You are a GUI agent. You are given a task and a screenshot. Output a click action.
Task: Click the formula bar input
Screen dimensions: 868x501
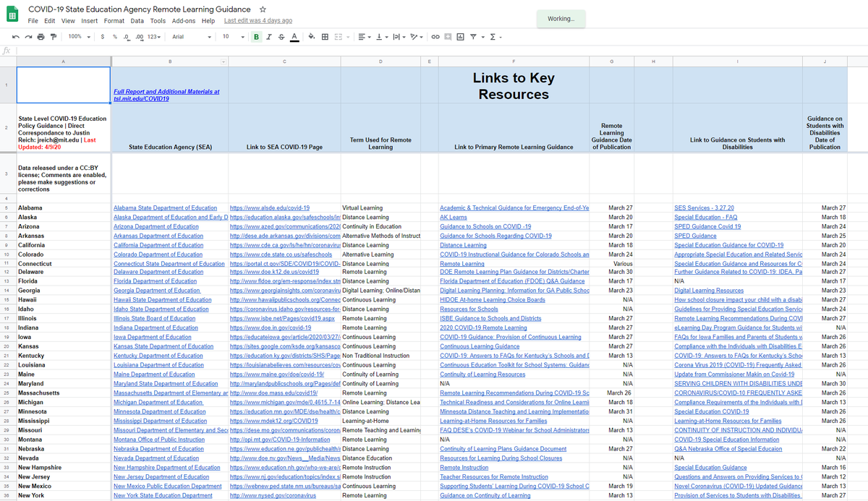coord(441,51)
